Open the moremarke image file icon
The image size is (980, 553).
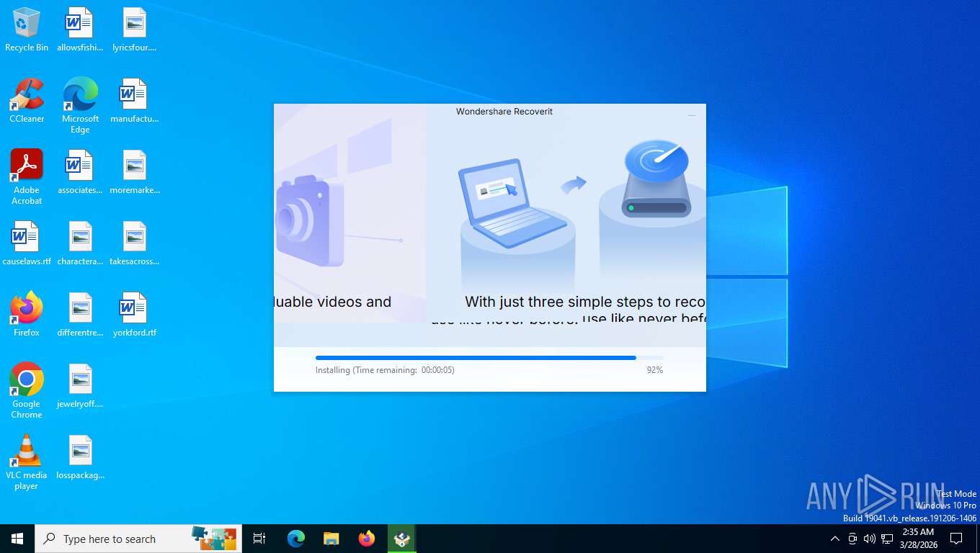[134, 172]
